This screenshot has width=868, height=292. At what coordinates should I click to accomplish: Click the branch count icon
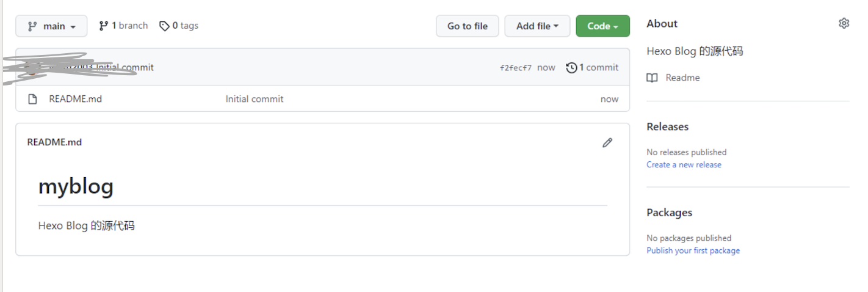(x=104, y=26)
